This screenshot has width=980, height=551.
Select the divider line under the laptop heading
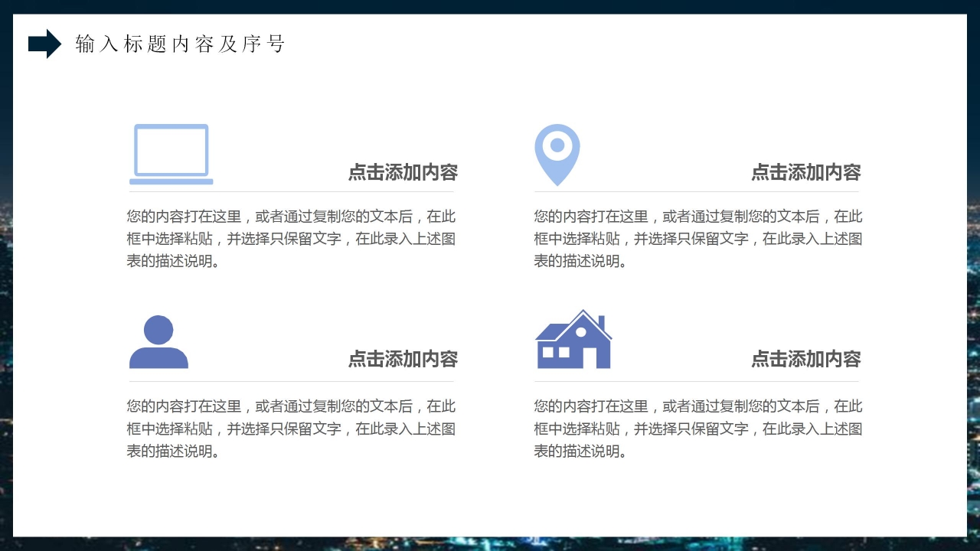point(291,191)
